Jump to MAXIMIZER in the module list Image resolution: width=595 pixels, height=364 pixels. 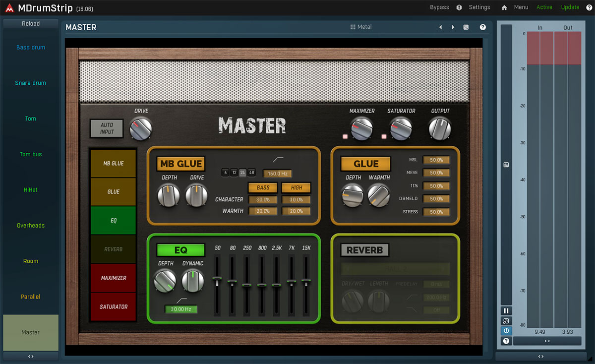(x=114, y=278)
